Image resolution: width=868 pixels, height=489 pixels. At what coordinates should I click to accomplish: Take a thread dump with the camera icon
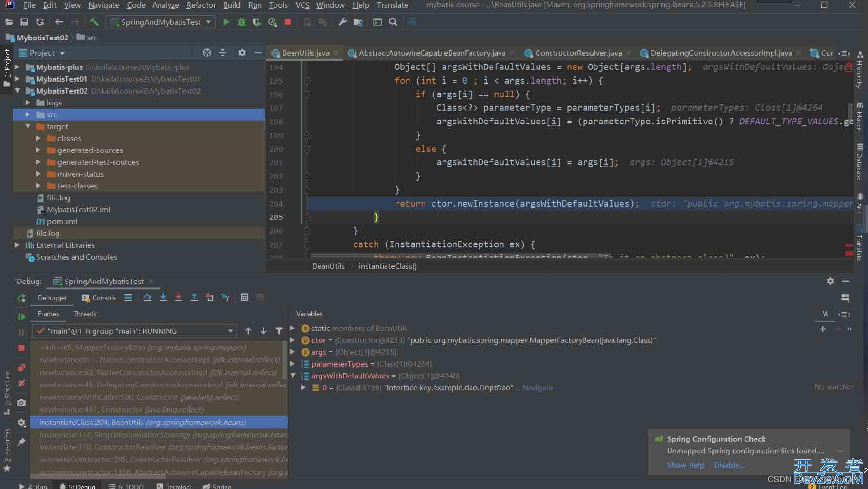[x=21, y=403]
